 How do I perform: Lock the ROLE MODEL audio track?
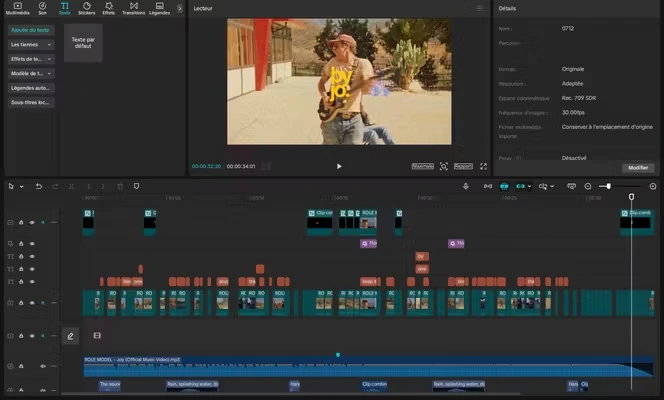coord(21,366)
